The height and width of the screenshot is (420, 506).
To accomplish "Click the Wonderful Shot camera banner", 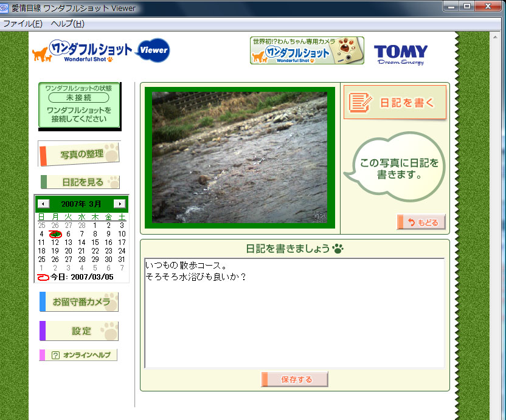I will (x=307, y=50).
